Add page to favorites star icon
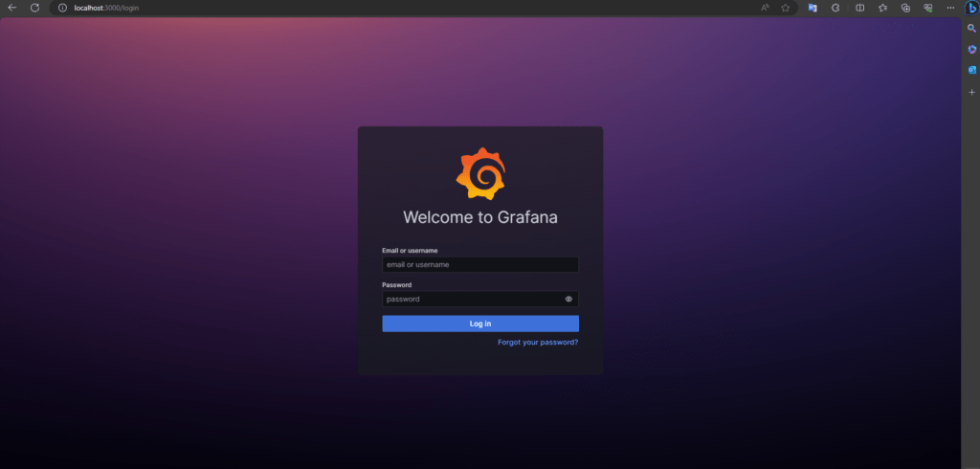Viewport: 980px width, 469px height. pos(785,8)
